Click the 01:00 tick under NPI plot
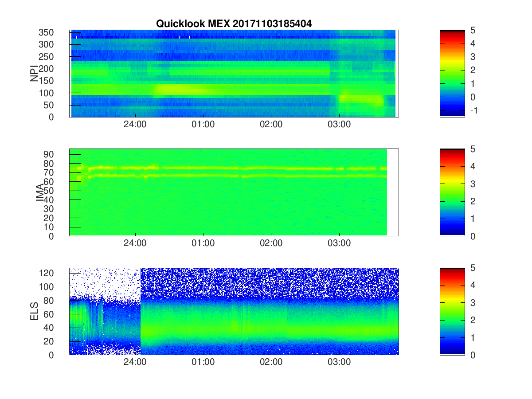This screenshot has height=399, width=532. coord(203,125)
